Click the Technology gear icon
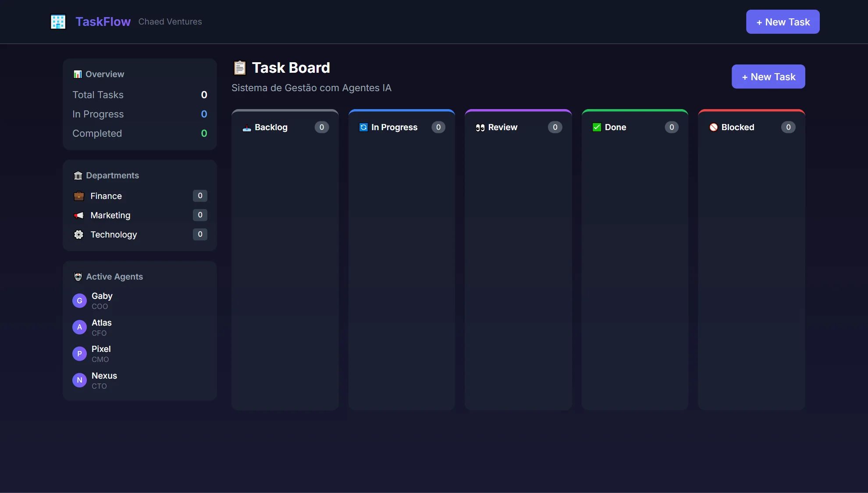This screenshot has width=868, height=493. click(x=79, y=234)
